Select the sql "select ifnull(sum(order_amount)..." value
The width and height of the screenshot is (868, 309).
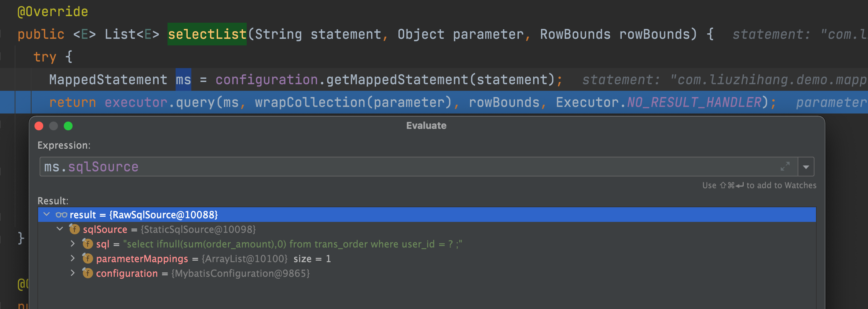(x=293, y=244)
